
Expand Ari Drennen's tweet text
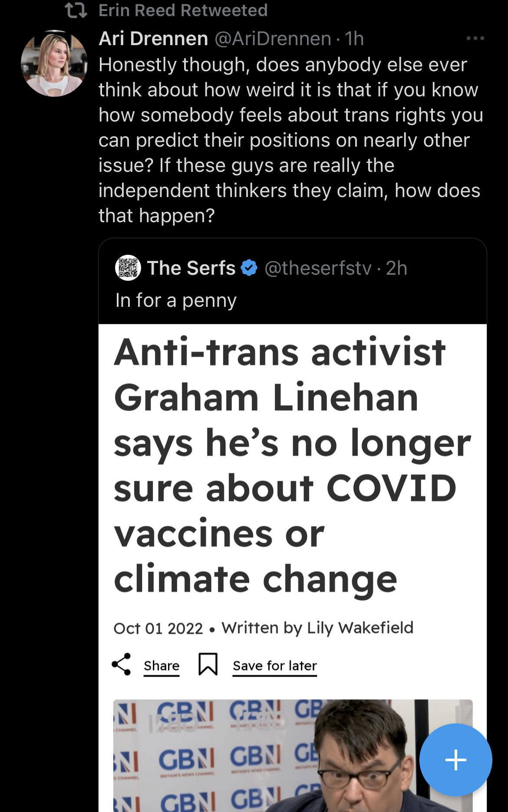(290, 140)
